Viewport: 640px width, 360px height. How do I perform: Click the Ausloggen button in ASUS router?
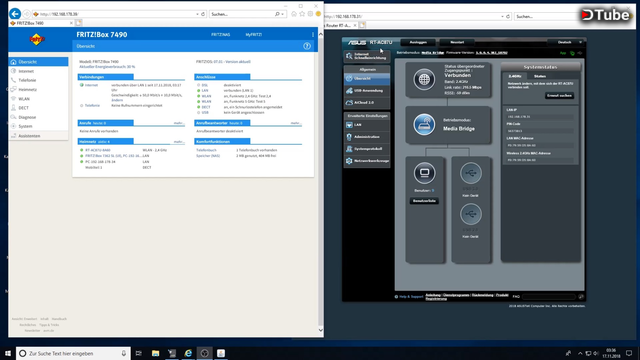418,42
